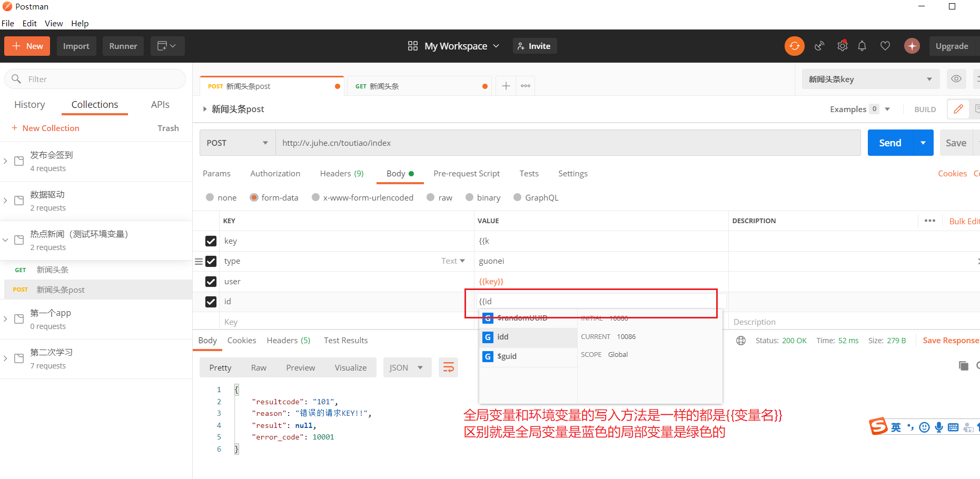Select the none body type radio
Viewport: 980px width, 479px height.
[210, 197]
